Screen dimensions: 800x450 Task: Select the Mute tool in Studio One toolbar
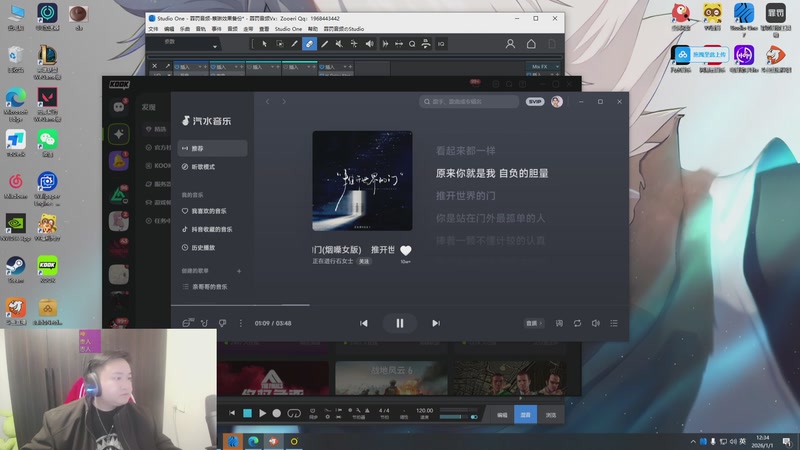[x=339, y=44]
